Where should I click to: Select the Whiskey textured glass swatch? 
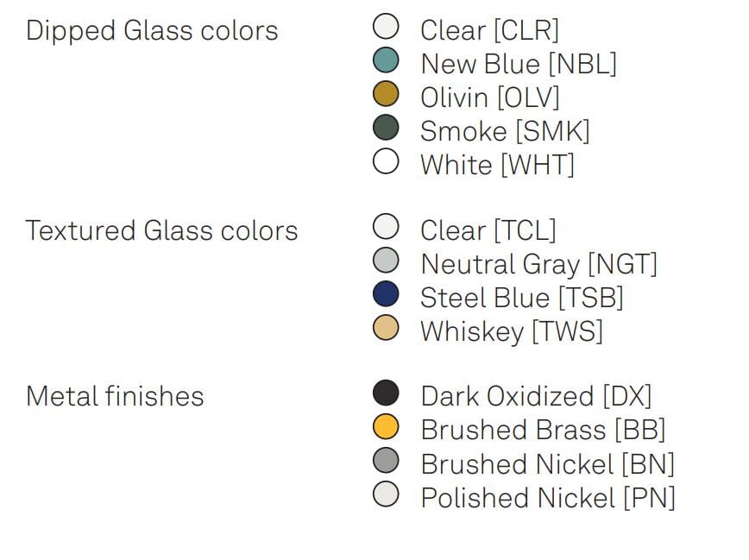(386, 328)
